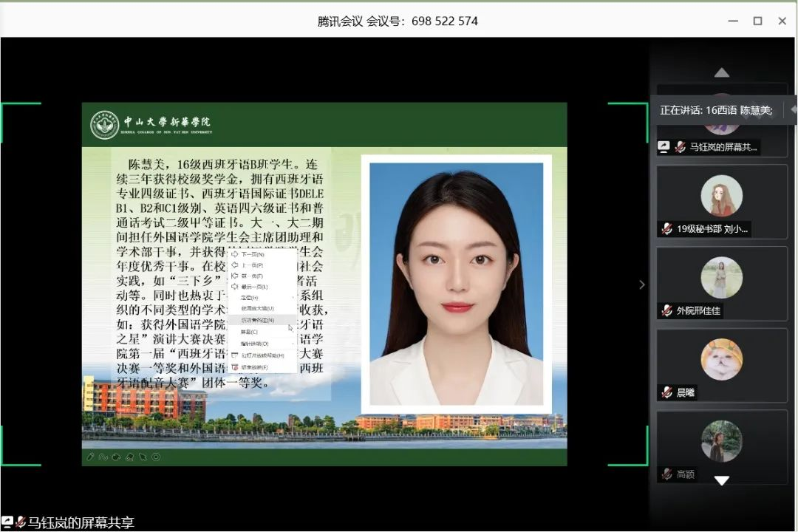Screen dimensions: 798x532
Task: Click the squiggle freehand drawing tool
Action: coord(103,457)
